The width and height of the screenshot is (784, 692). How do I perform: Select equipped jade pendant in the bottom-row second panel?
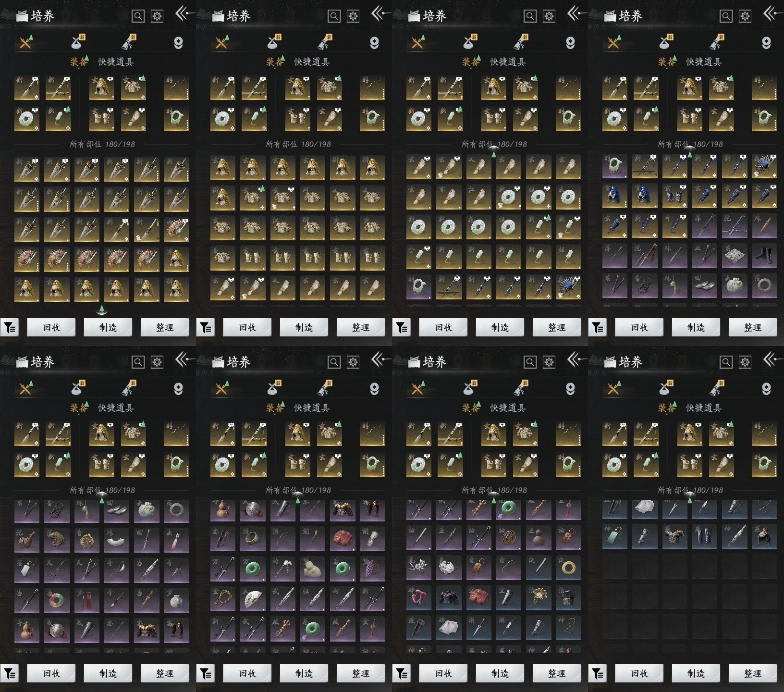(254, 465)
